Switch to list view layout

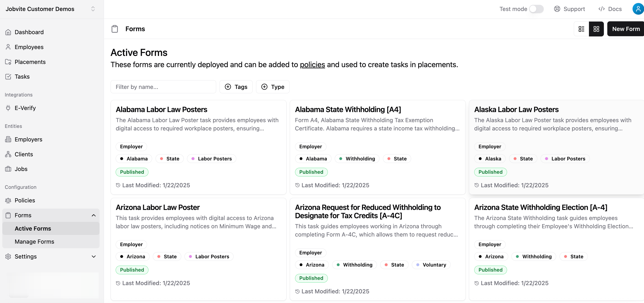pyautogui.click(x=581, y=29)
